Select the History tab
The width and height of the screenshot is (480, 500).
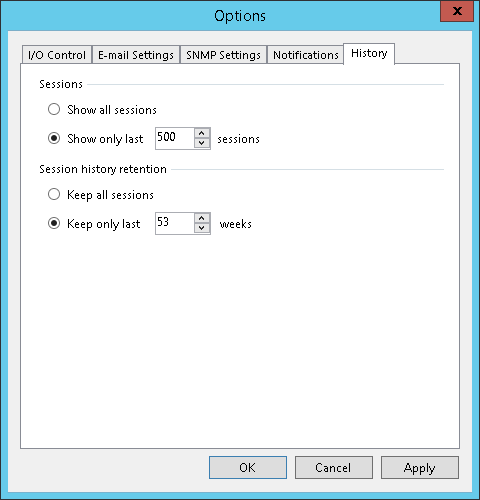click(369, 53)
